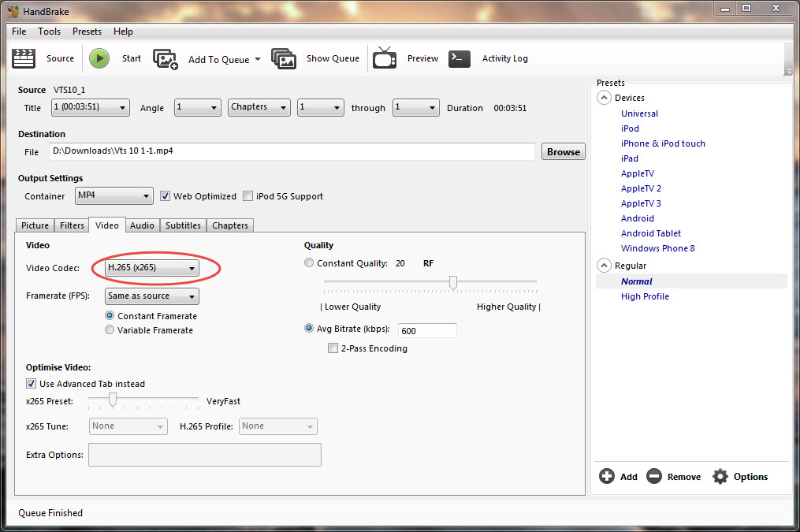
Task: Click the x265 Preset slider handle
Action: (113, 400)
